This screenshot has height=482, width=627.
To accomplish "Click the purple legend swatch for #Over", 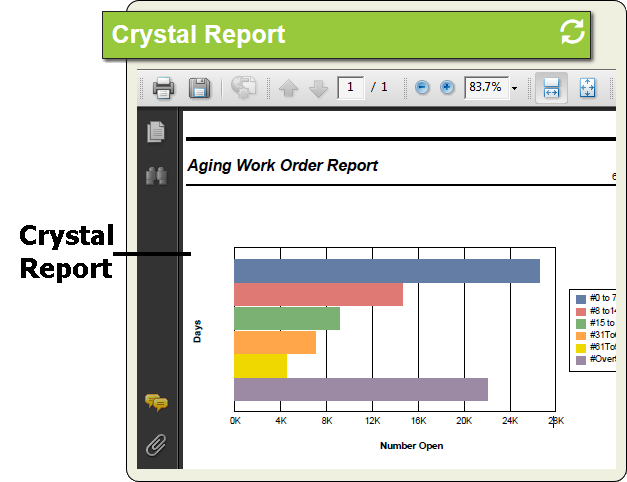I will click(x=581, y=360).
